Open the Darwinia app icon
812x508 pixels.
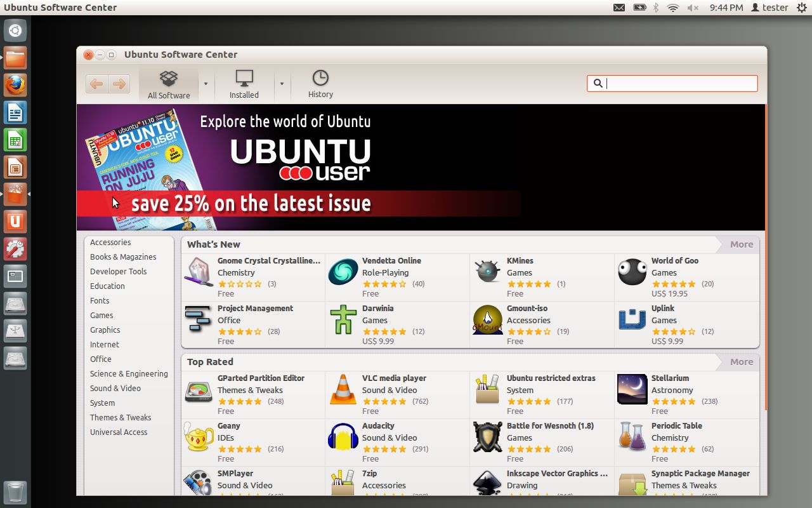343,320
